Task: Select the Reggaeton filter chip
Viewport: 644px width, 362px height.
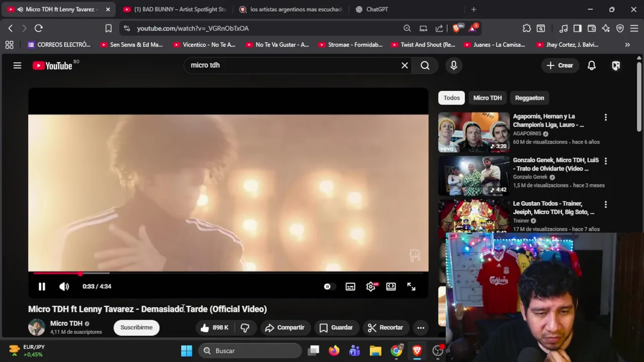Action: [529, 98]
